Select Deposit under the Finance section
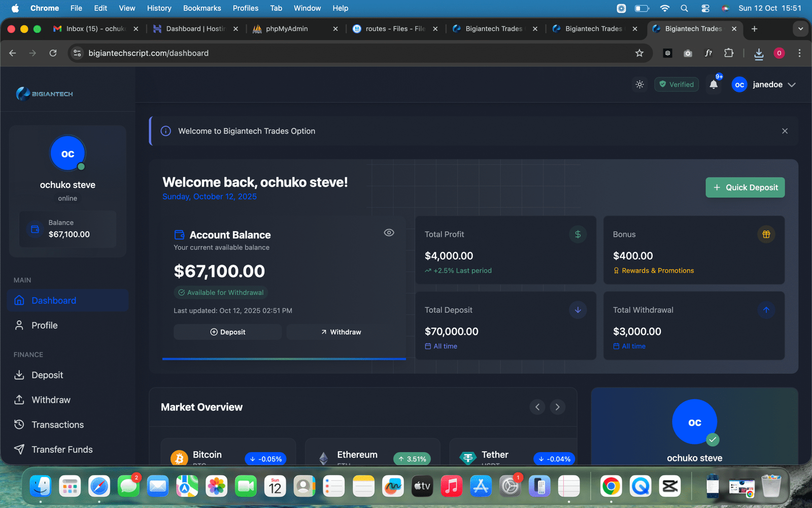This screenshot has height=508, width=812. (x=47, y=375)
